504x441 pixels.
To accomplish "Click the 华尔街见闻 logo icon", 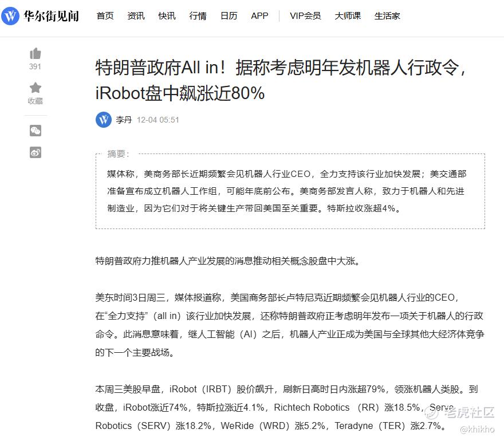I will coord(10,16).
